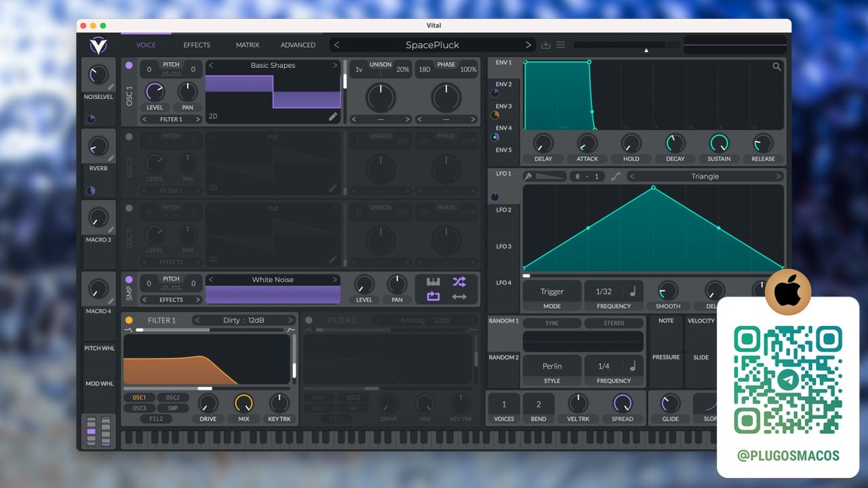Click the pitch wheel at bottom left
The image size is (868, 488).
(x=91, y=431)
